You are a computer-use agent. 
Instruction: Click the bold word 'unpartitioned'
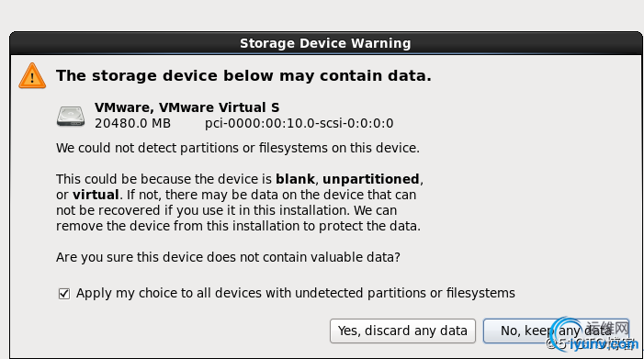coord(371,179)
